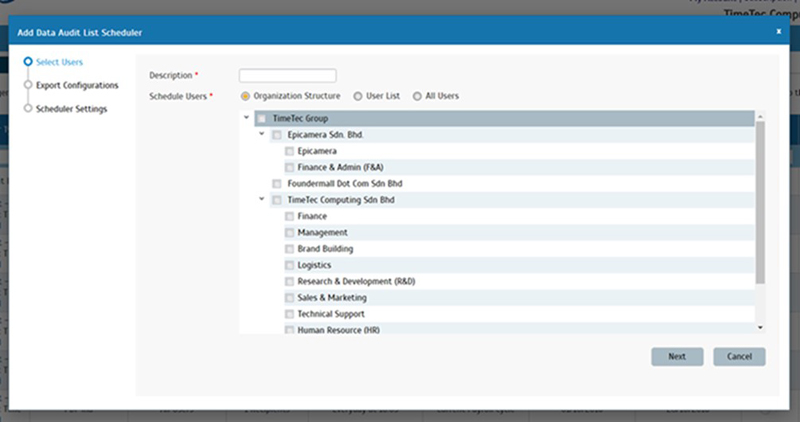Click the Select Users step circle icon
The width and height of the screenshot is (800, 422).
tap(28, 61)
